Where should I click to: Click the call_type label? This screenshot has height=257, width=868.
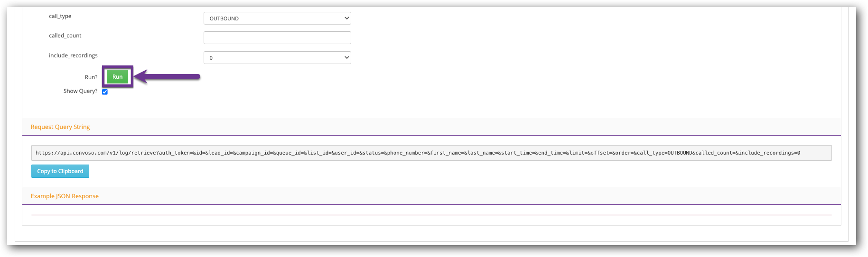point(60,16)
